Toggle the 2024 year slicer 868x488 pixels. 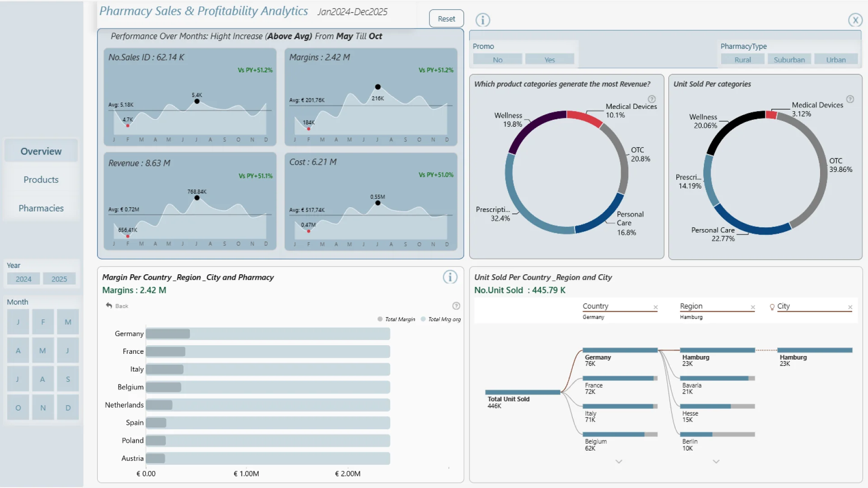[x=24, y=279]
